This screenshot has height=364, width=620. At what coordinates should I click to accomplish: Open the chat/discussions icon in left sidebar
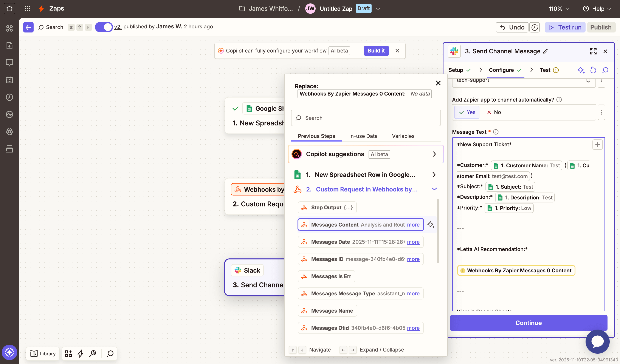pos(9,63)
